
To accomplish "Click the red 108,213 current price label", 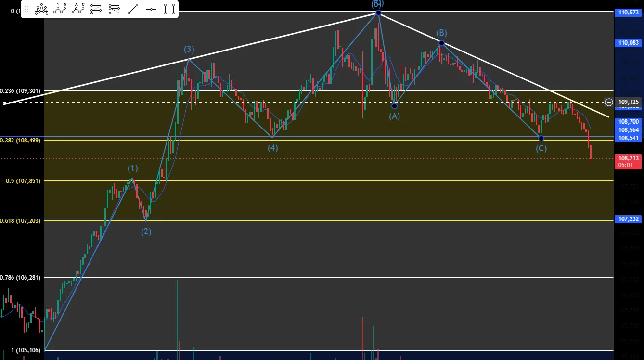I will point(629,158).
